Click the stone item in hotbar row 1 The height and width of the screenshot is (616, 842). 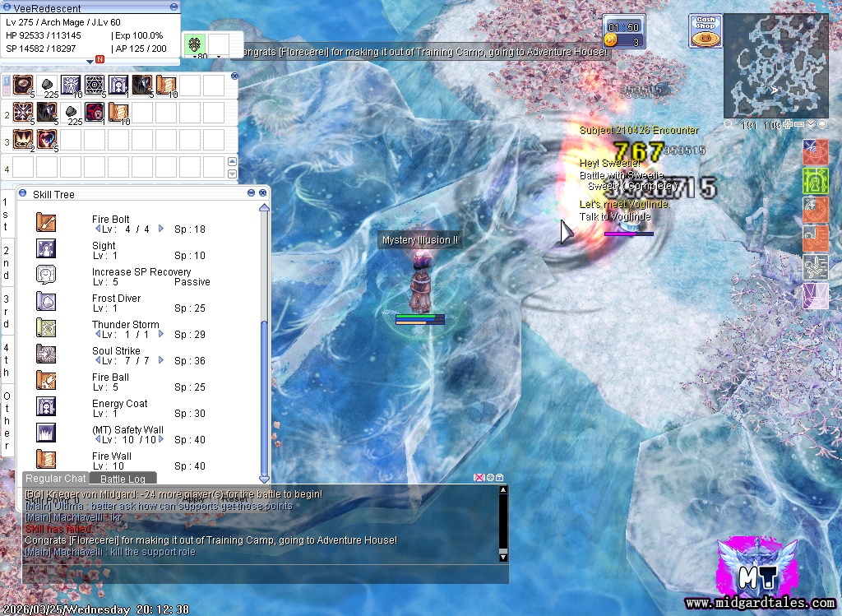[x=47, y=86]
